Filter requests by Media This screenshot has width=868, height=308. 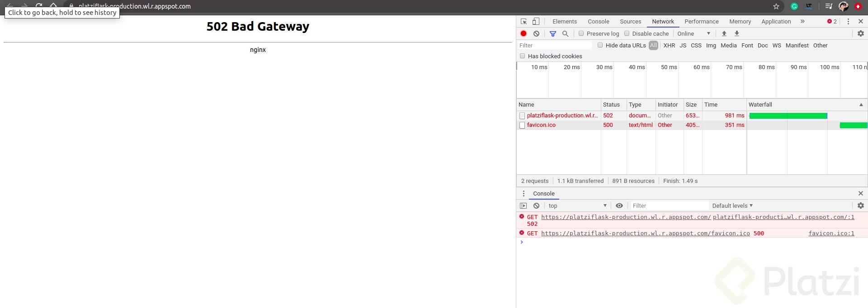tap(729, 46)
